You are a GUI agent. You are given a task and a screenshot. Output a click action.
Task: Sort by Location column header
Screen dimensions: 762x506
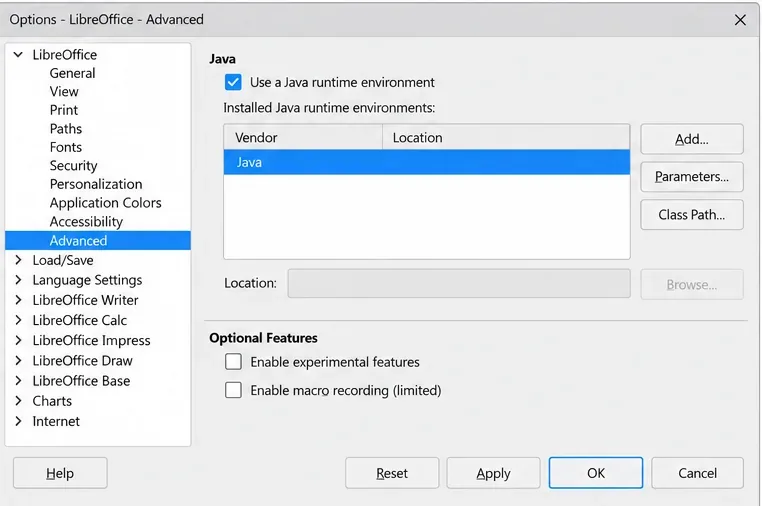[x=506, y=138]
